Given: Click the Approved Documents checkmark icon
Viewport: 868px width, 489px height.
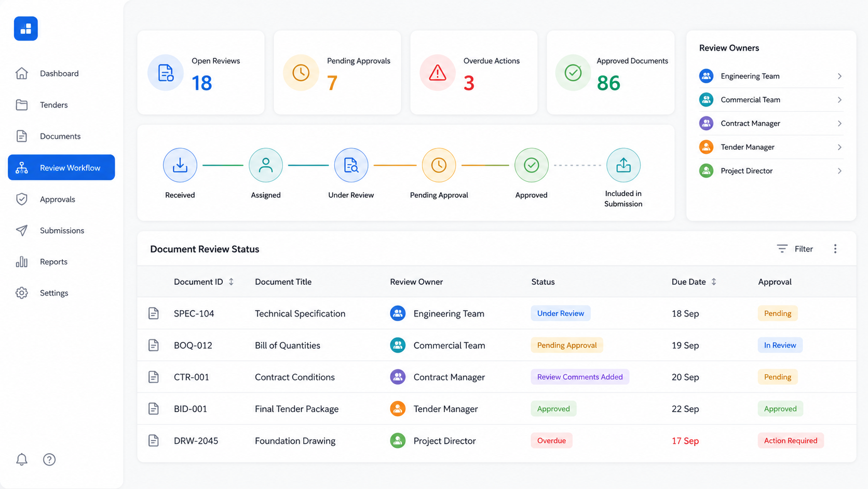Looking at the screenshot, I should (573, 73).
